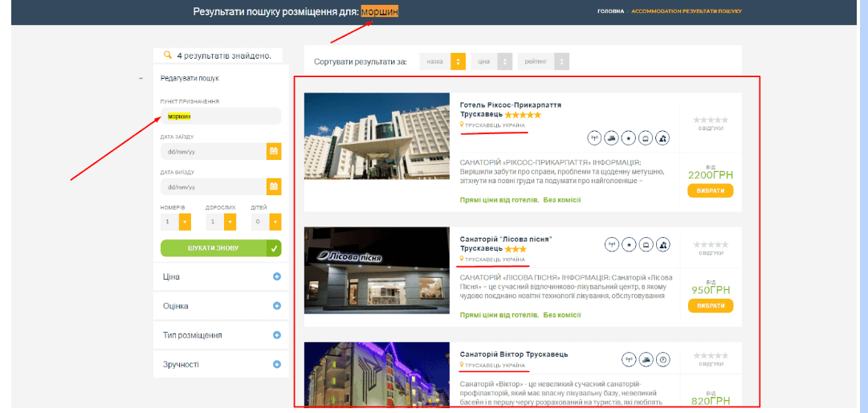Click location pin under Санаторій Лісова пісня
Image resolution: width=868 pixels, height=413 pixels.
tap(462, 259)
